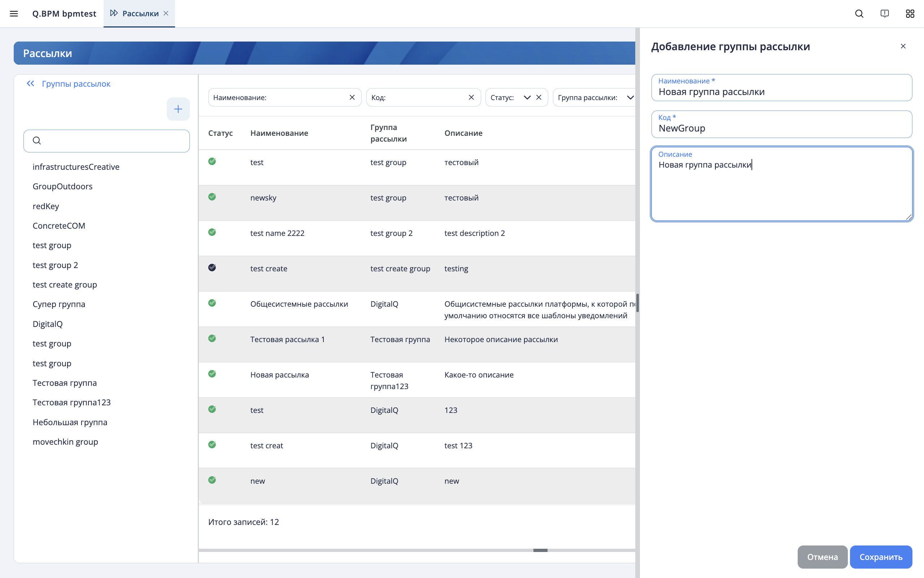924x578 pixels.
Task: Select Небольшая группа in list
Action: tap(70, 422)
